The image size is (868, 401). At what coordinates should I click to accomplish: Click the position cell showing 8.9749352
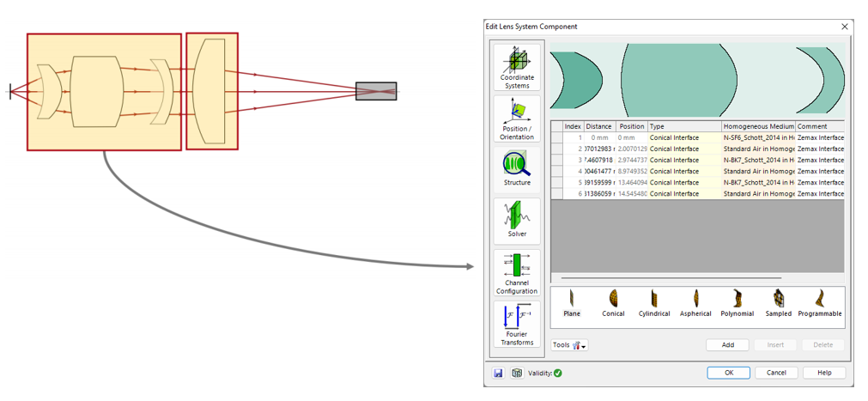click(x=632, y=171)
